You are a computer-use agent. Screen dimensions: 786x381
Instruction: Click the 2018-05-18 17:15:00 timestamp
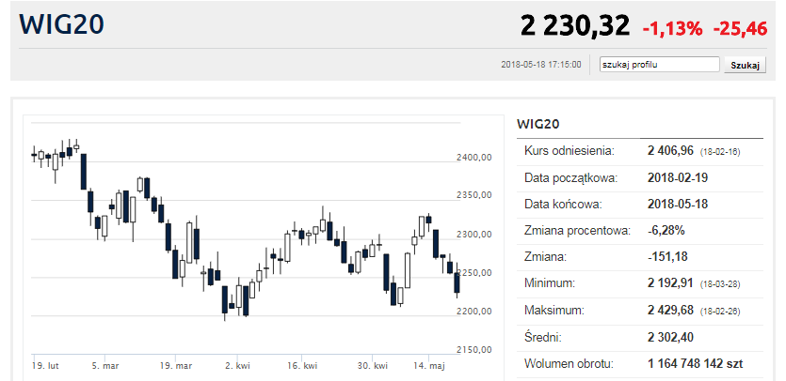coord(541,65)
